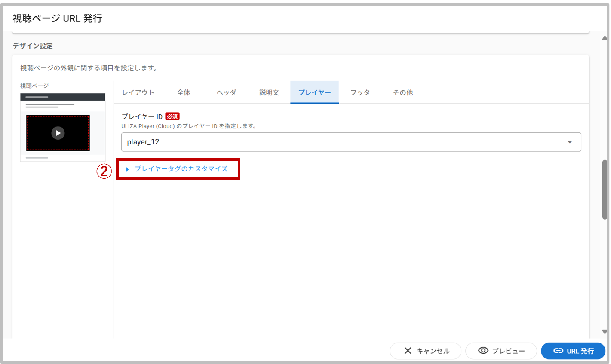The height and width of the screenshot is (364, 611).
Task: Click the X icon on the キャンセル button
Action: click(x=408, y=351)
